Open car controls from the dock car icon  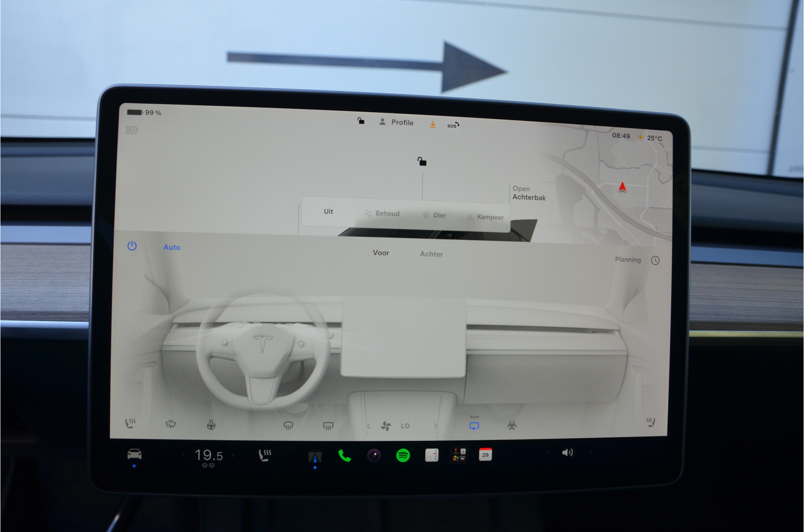tap(134, 454)
